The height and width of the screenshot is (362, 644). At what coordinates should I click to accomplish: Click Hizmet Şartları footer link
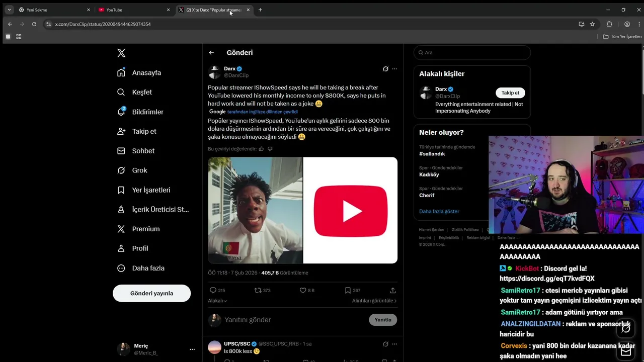coord(432,230)
